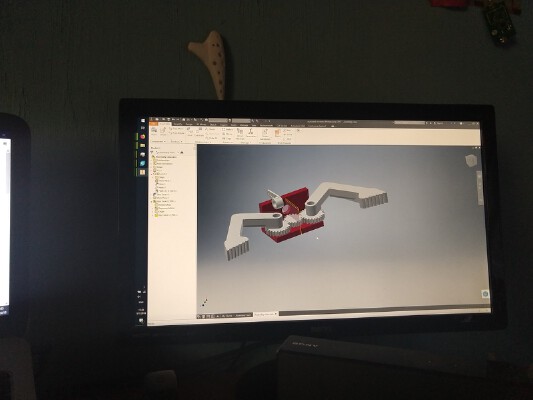Open the Assembly View dropdown in browser
533x400 pixels.
tap(167, 153)
